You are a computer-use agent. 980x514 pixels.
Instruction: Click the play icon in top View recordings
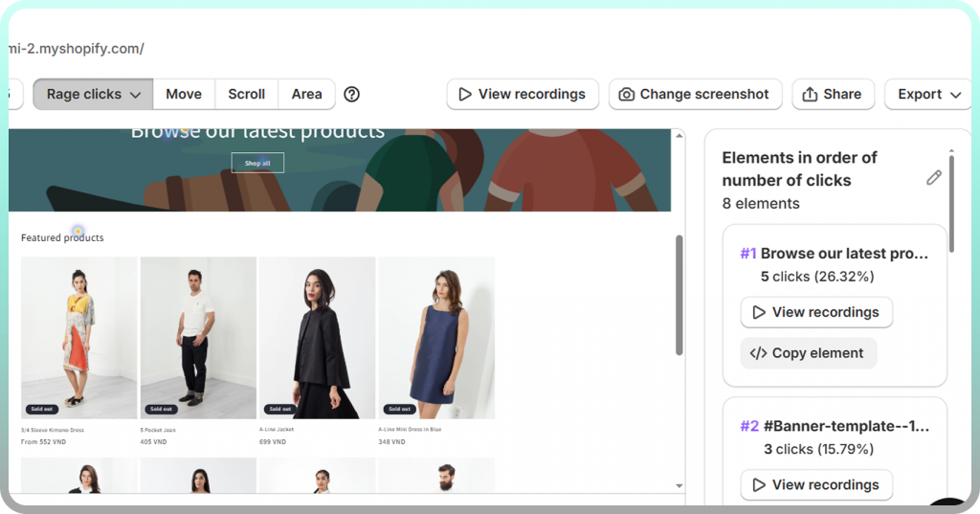tap(465, 94)
